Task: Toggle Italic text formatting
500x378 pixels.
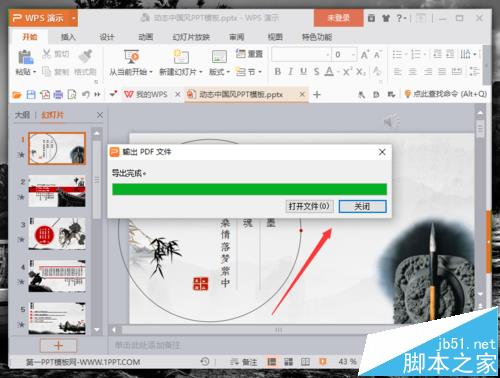Action: (x=291, y=71)
